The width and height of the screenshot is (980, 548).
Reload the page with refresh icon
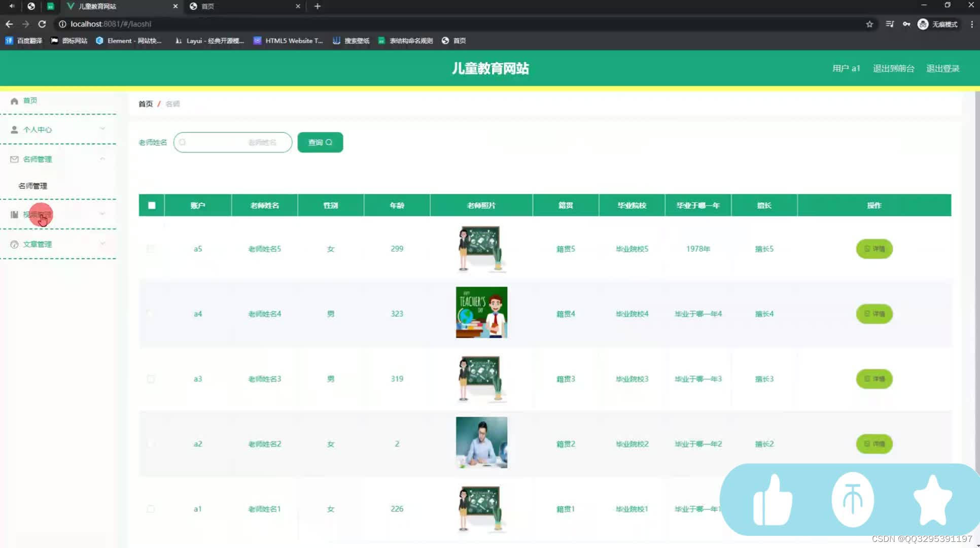42,24
